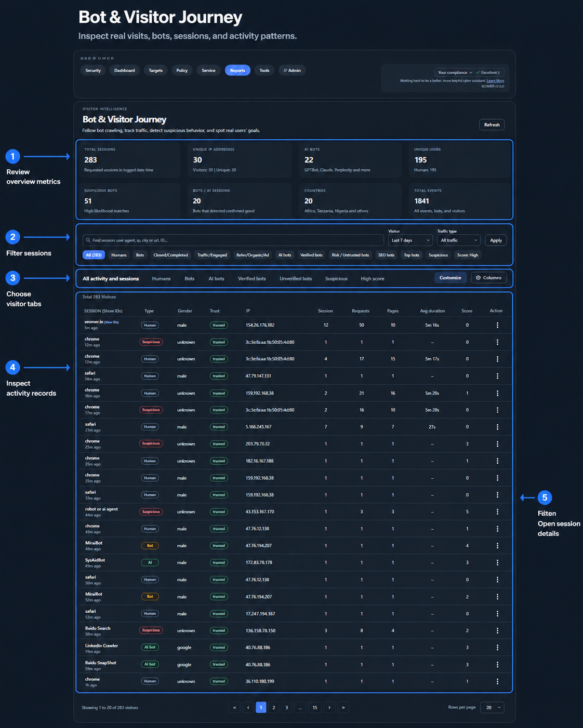Open action menu for chrome 16m ago row
The width and height of the screenshot is (583, 728).
click(x=497, y=393)
